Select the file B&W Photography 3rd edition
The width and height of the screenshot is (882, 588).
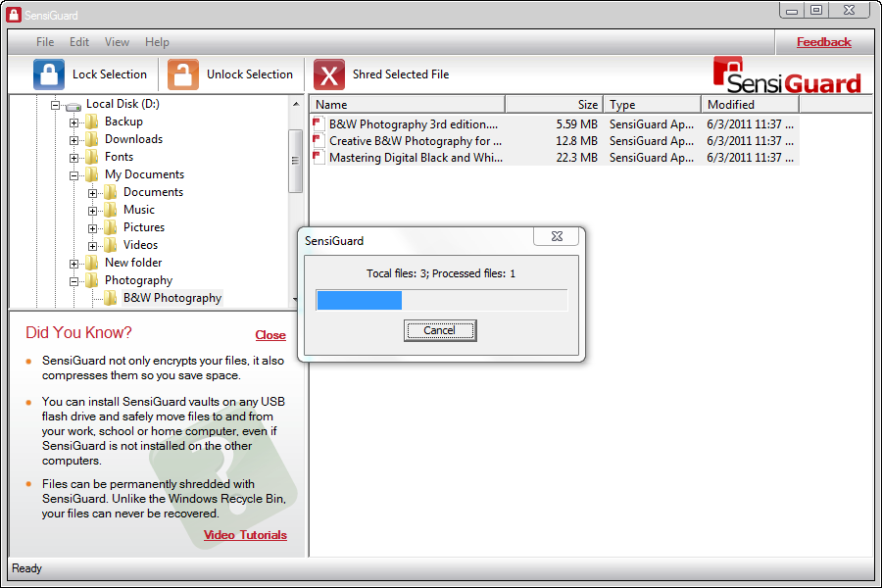[x=414, y=123]
